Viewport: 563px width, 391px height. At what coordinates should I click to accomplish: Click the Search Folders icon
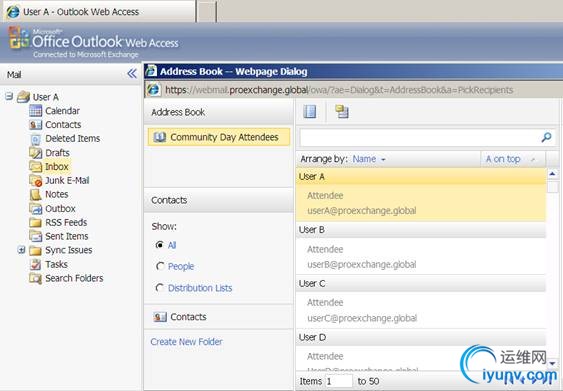tap(35, 278)
